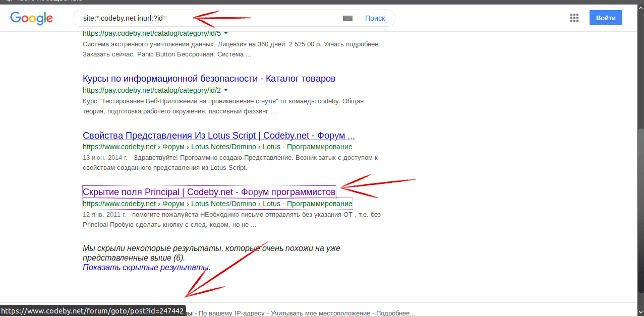Open the on-screen keyboard icon in search box
Viewport: 644px width, 317px height.
[x=347, y=18]
